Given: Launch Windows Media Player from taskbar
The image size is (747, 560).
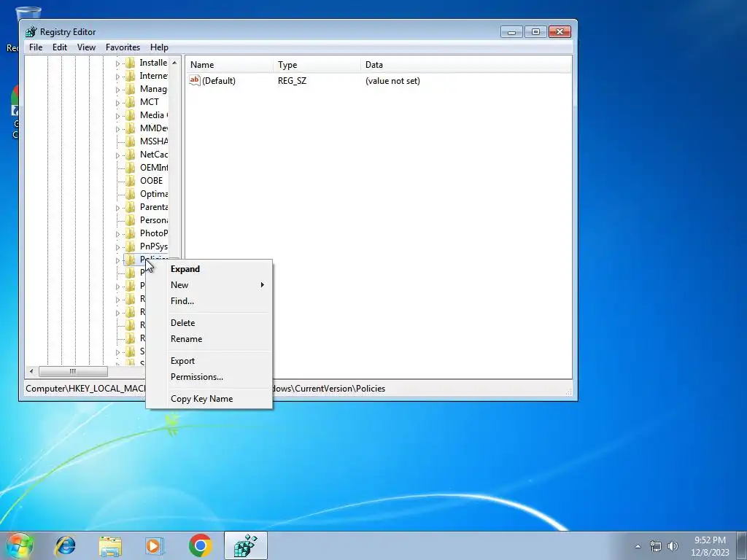Looking at the screenshot, I should [x=155, y=545].
